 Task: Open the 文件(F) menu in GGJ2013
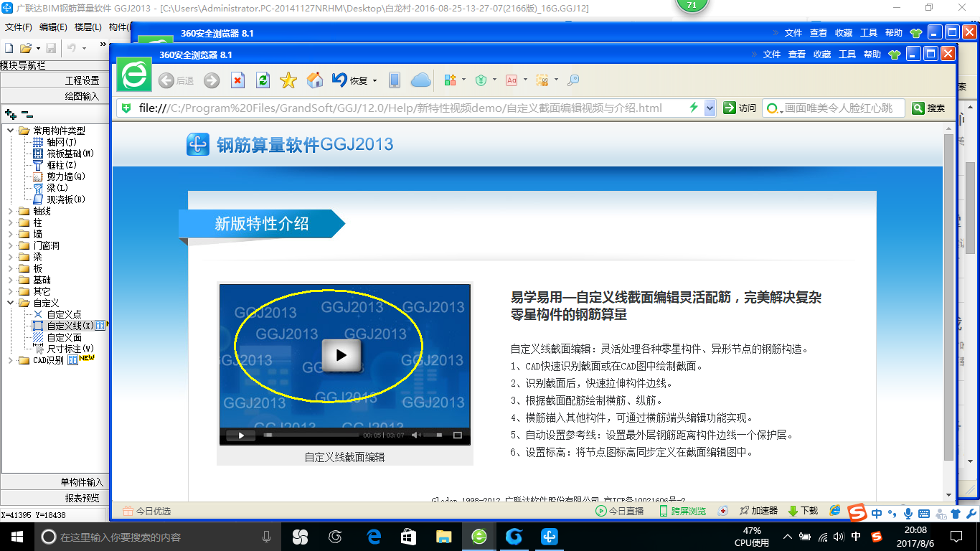click(19, 27)
